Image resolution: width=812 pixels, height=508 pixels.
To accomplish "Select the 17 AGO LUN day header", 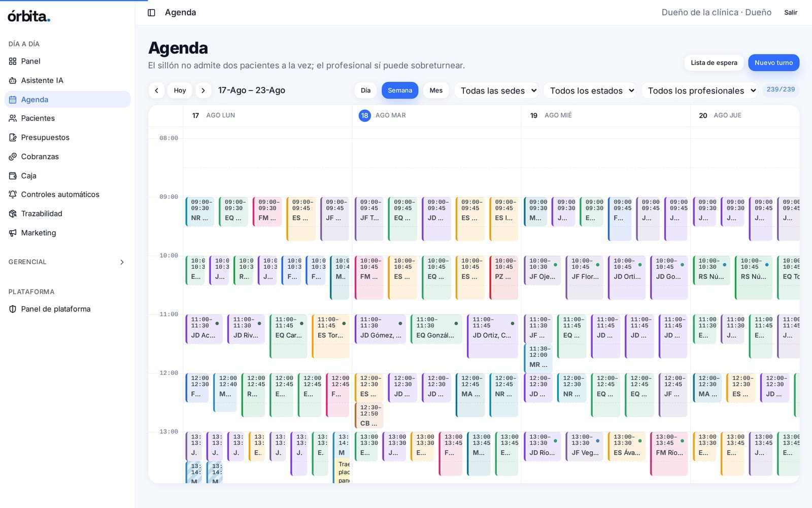I will [267, 116].
